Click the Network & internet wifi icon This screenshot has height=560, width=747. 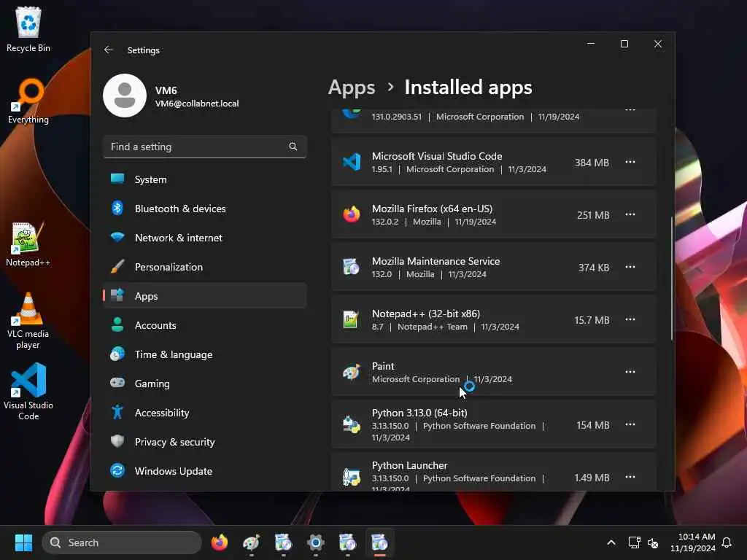pyautogui.click(x=117, y=237)
